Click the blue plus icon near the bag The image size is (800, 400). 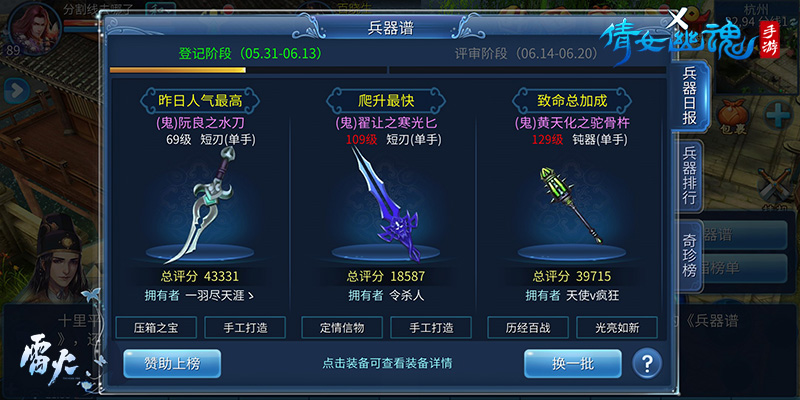(779, 114)
